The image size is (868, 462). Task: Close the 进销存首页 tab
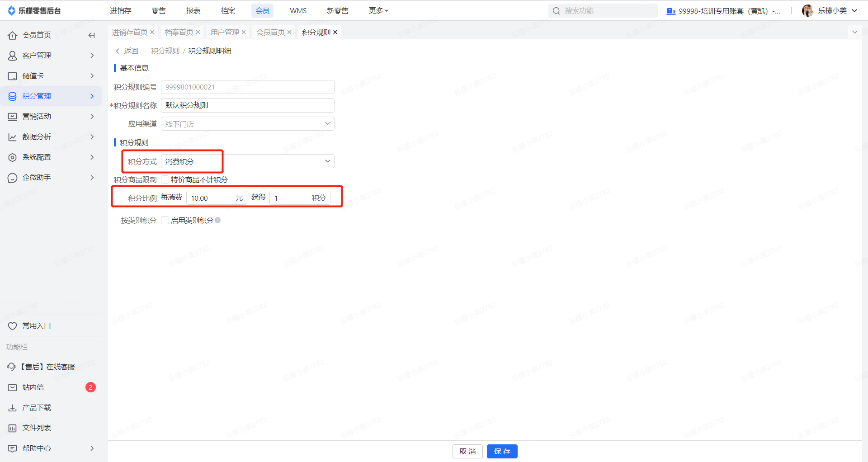tap(152, 32)
